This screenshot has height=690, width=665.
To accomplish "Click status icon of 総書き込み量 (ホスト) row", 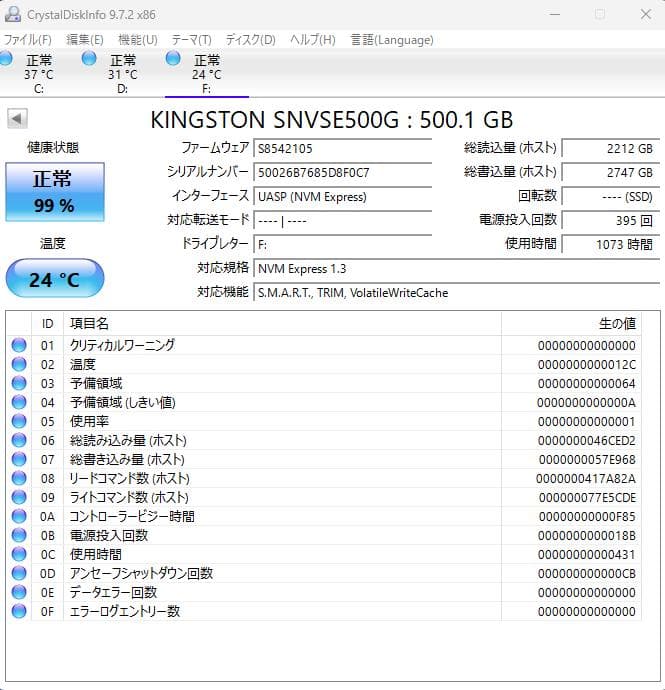I will tap(19, 459).
